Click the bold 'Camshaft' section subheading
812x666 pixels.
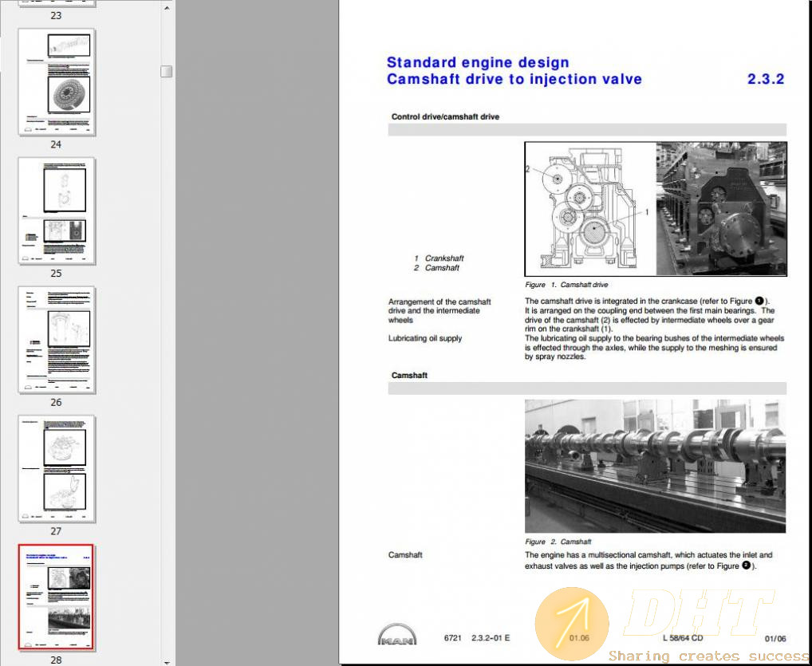[409, 376]
